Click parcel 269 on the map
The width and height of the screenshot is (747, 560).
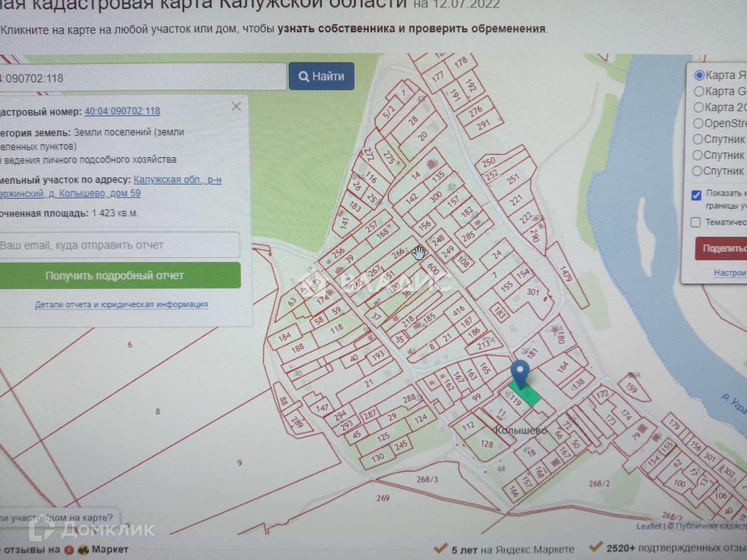[x=383, y=498]
